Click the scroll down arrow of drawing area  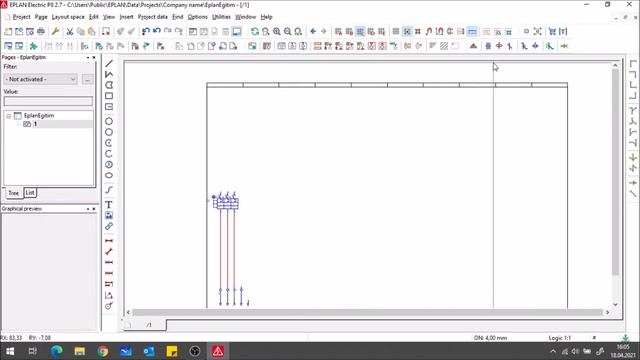616,304
